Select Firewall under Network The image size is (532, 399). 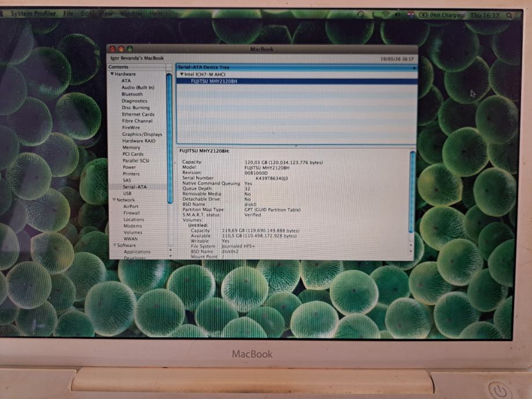[131, 213]
